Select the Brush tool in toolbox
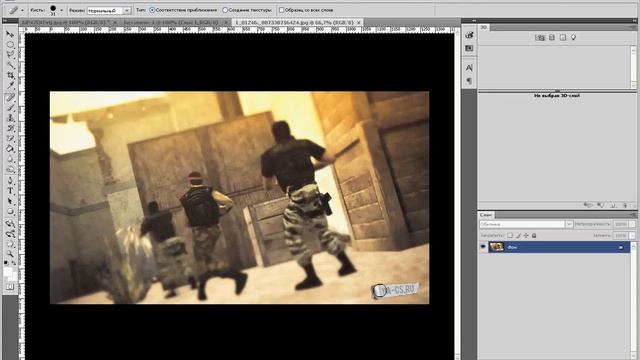This screenshot has height=360, width=640. pyautogui.click(x=10, y=108)
